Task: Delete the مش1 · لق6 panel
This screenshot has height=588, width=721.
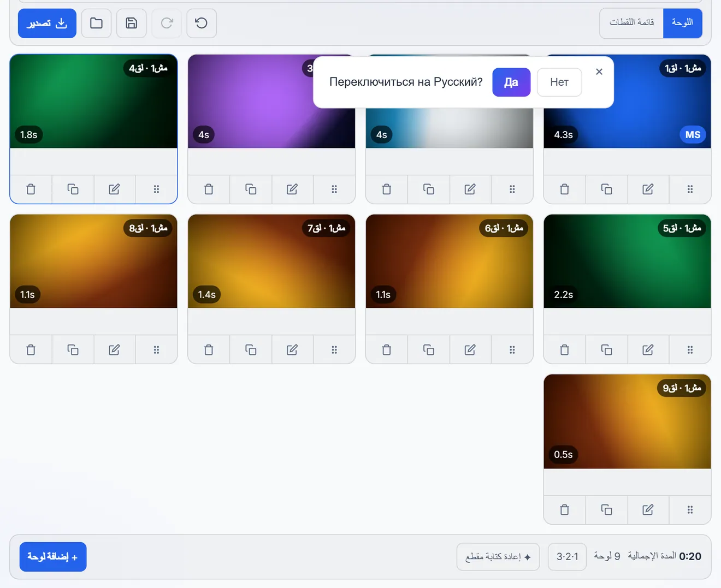Action: [x=387, y=349]
